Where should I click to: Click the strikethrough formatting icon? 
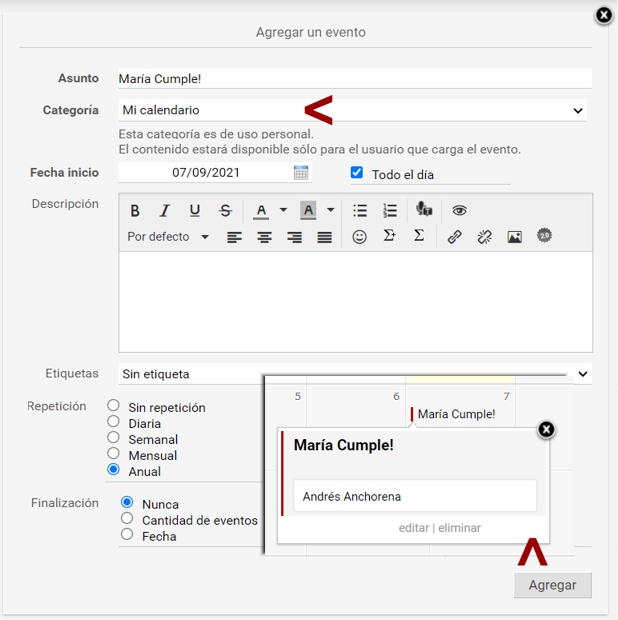[225, 211]
